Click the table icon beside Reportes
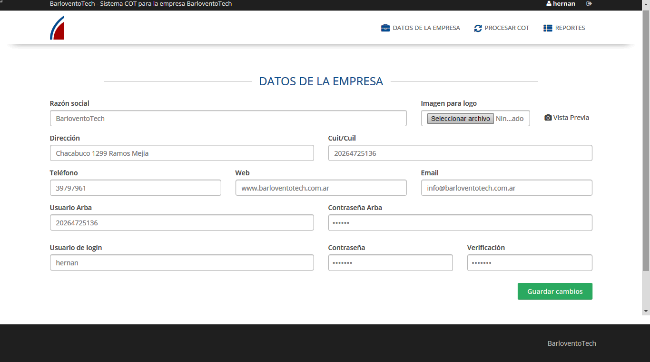Screen dimensions: 650x362 point(548,28)
